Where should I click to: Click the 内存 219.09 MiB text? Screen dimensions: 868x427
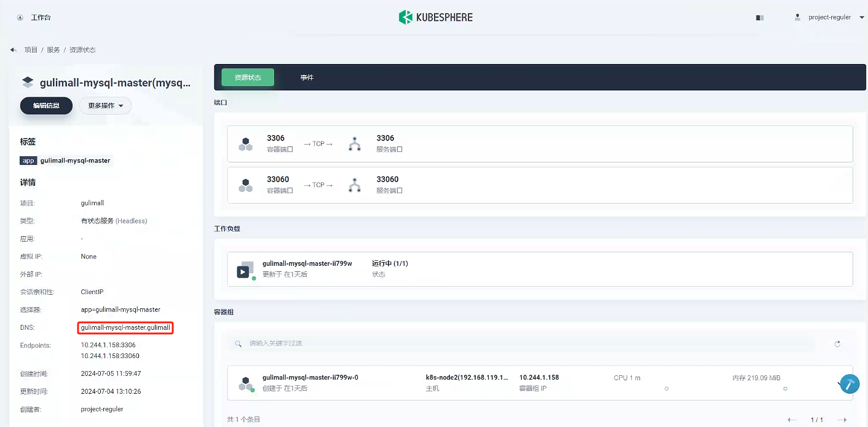click(x=756, y=378)
